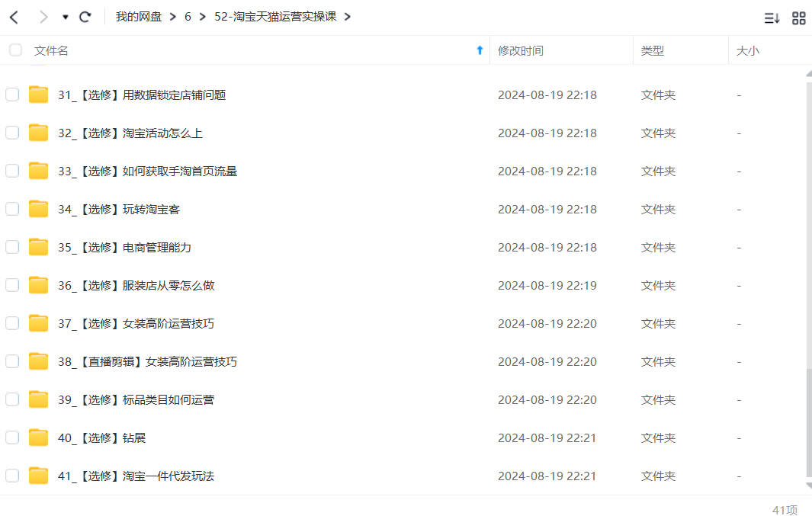Click folder icon of 33_如何获取手淘首页流量
This screenshot has height=516, width=812.
pos(38,171)
